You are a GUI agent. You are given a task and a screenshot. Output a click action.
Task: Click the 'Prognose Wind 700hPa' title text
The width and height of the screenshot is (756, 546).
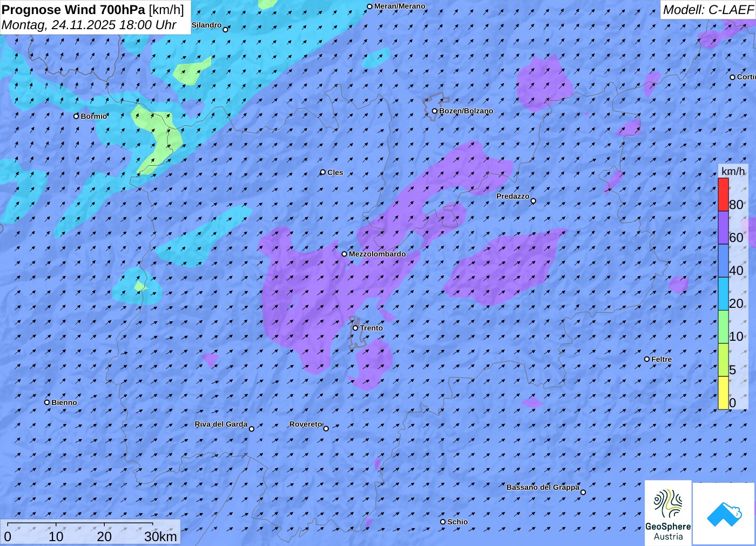(73, 10)
